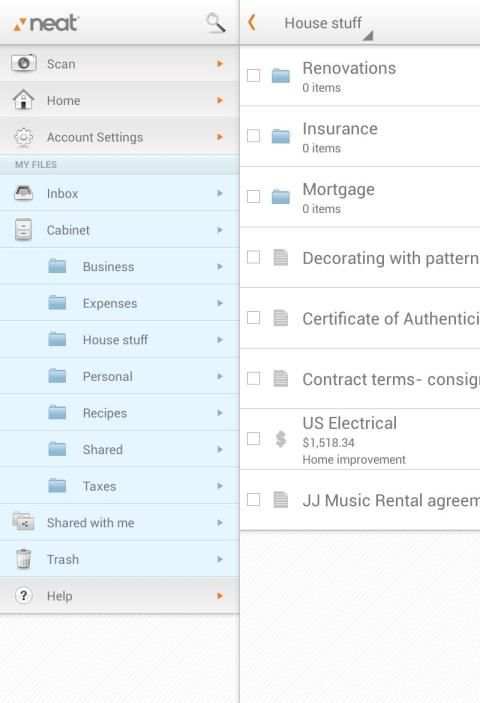Select the Trash bin icon

(x=23, y=559)
